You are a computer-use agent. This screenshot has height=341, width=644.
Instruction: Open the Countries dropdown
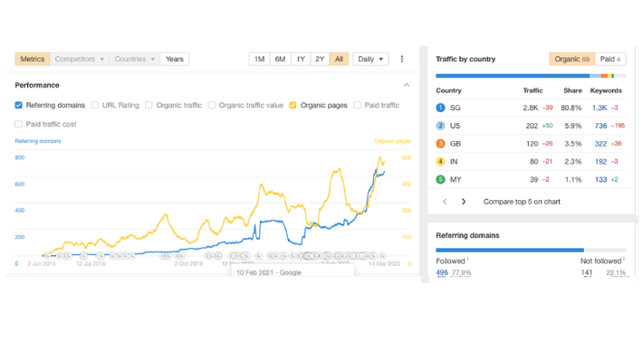coord(135,59)
